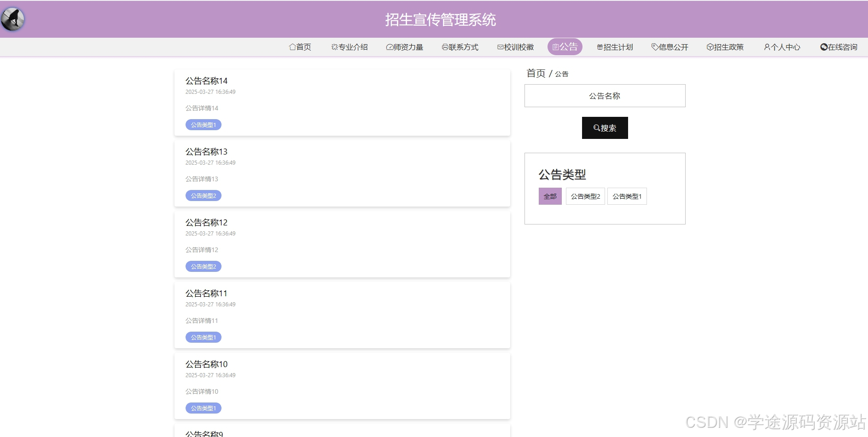Click the icon beside 招生计划
Viewport: 868px width, 437px height.
(600, 47)
